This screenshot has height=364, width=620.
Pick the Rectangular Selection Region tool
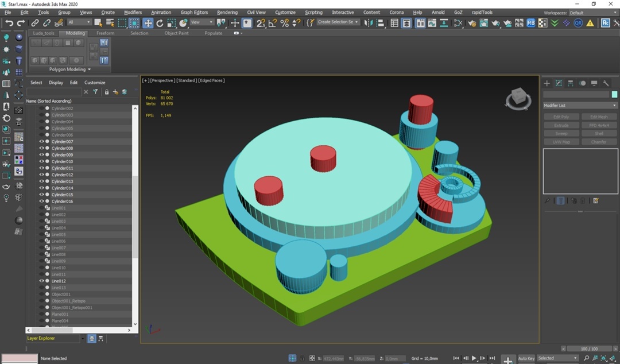pos(122,23)
